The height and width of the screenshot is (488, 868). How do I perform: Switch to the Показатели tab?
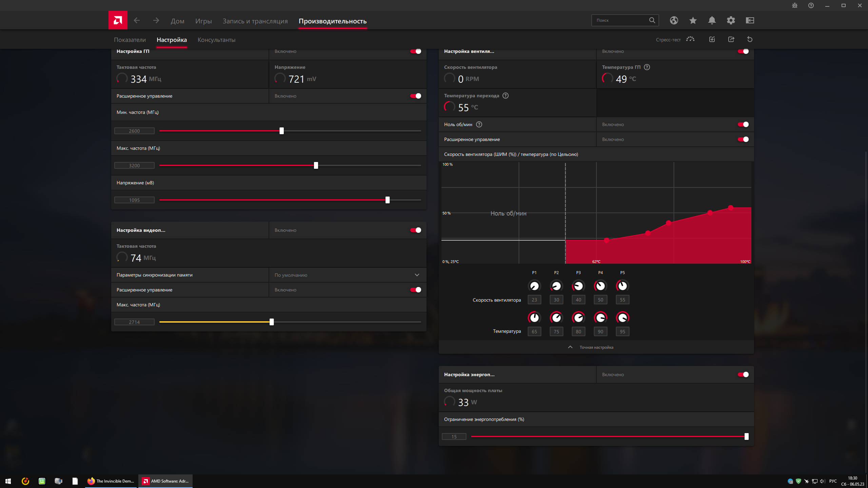point(130,40)
